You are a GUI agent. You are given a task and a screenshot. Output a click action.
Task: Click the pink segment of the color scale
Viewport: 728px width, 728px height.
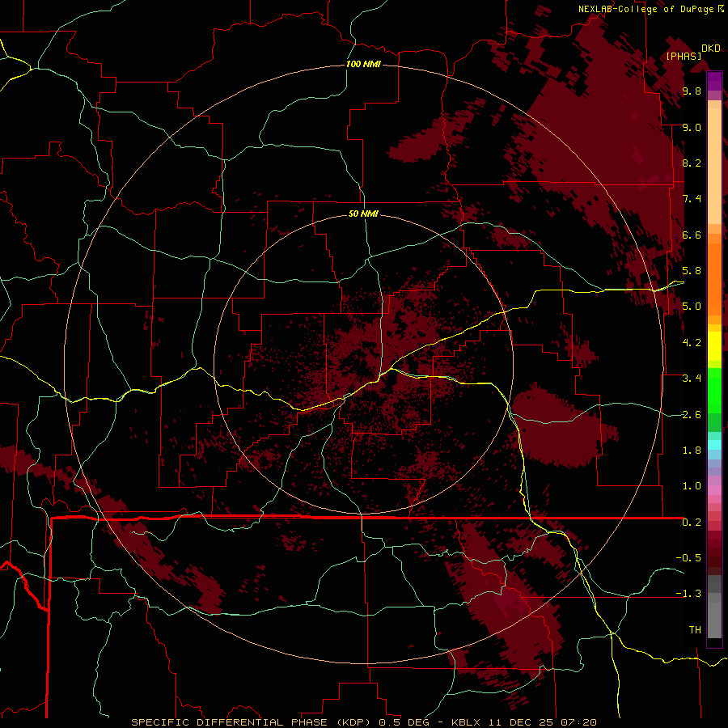click(714, 490)
